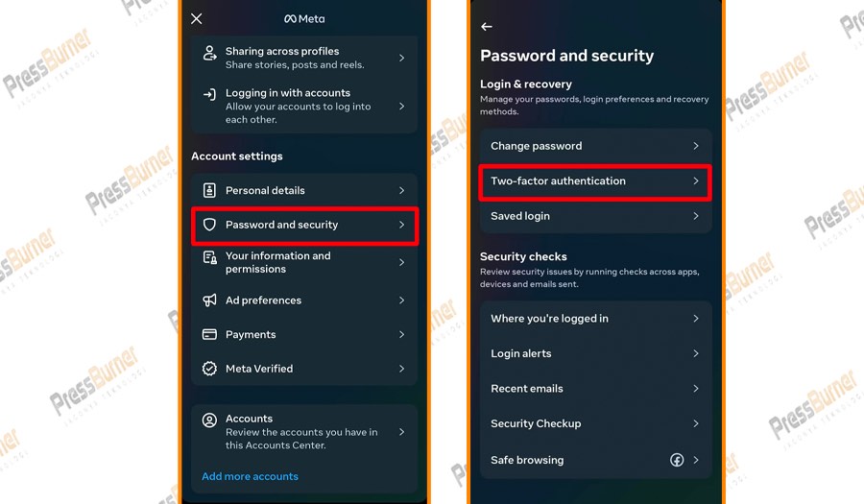This screenshot has height=504, width=864.
Task: Expand the Change password chevron
Action: [x=696, y=146]
